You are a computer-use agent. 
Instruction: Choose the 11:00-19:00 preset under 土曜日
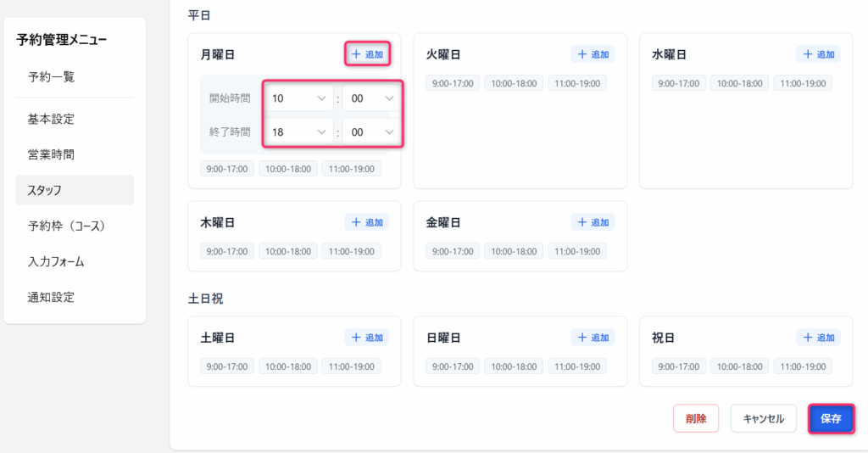[351, 366]
